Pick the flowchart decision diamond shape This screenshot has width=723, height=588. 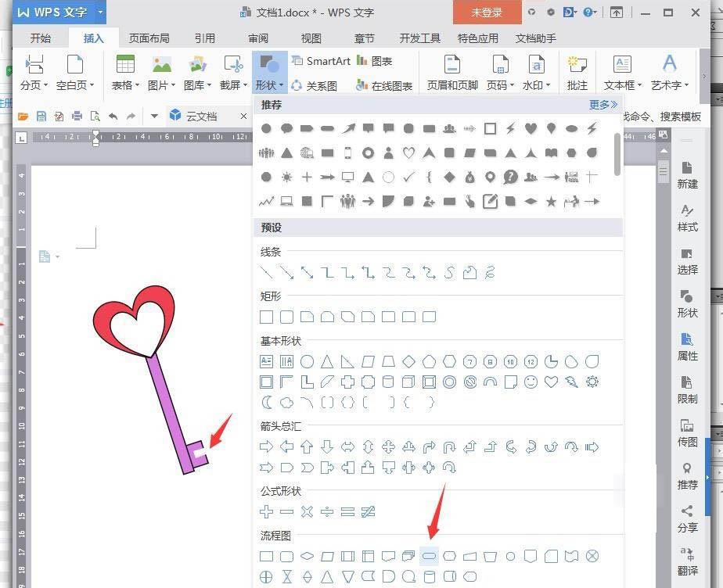click(x=307, y=556)
